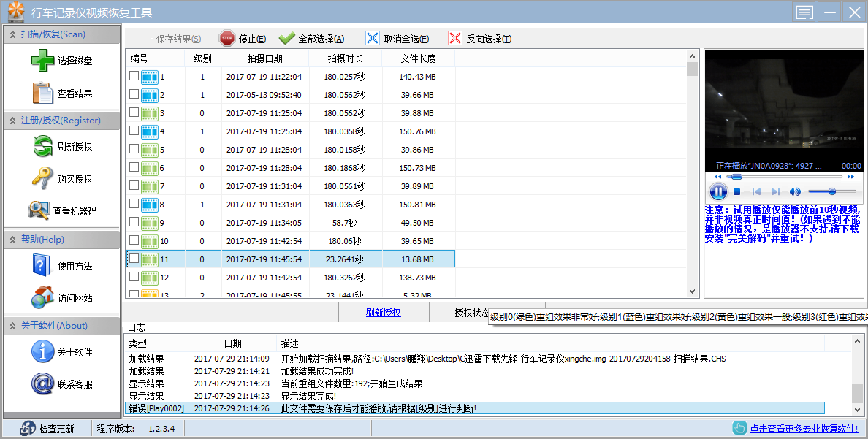Screen dimensions: 868x439
Task: Sort by 编号 column header
Action: (155, 58)
